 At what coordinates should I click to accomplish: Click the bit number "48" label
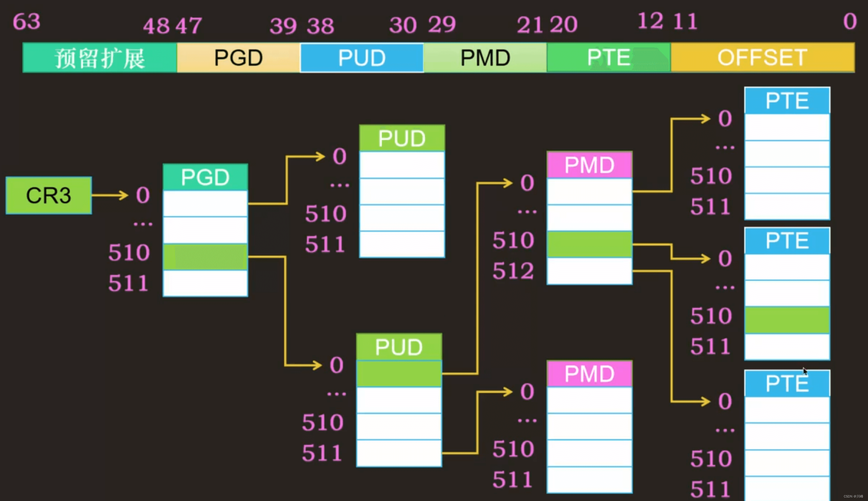click(x=156, y=26)
